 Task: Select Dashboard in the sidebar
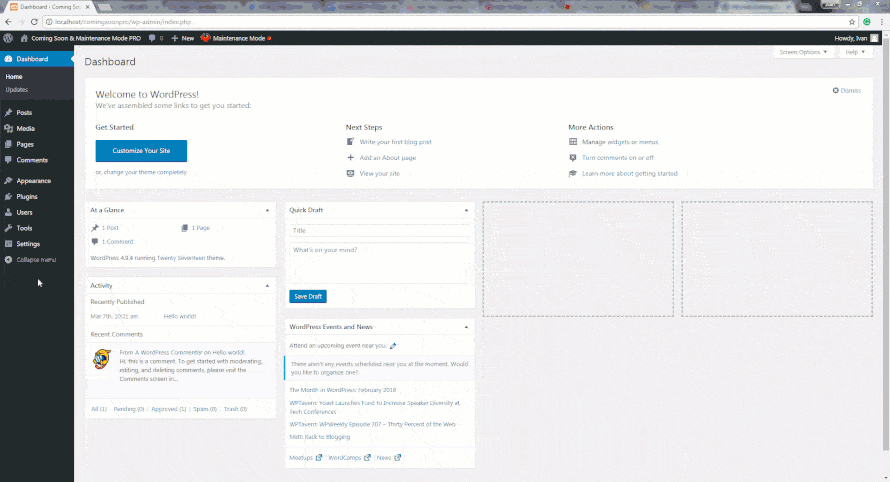[x=37, y=59]
